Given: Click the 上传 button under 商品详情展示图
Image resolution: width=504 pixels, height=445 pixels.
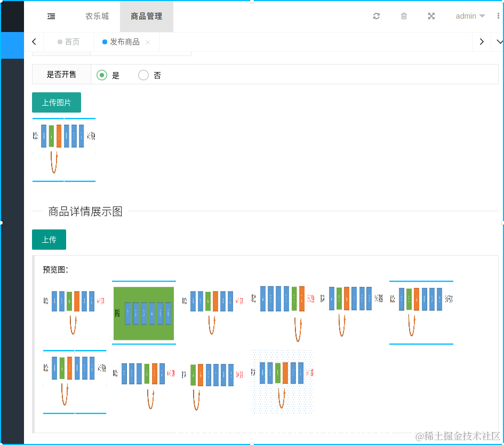Looking at the screenshot, I should click(x=49, y=240).
